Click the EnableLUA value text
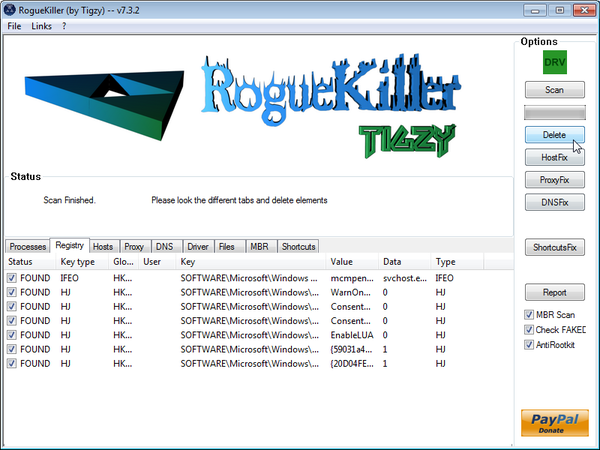Screen dimensions: 600x450 coord(352,335)
